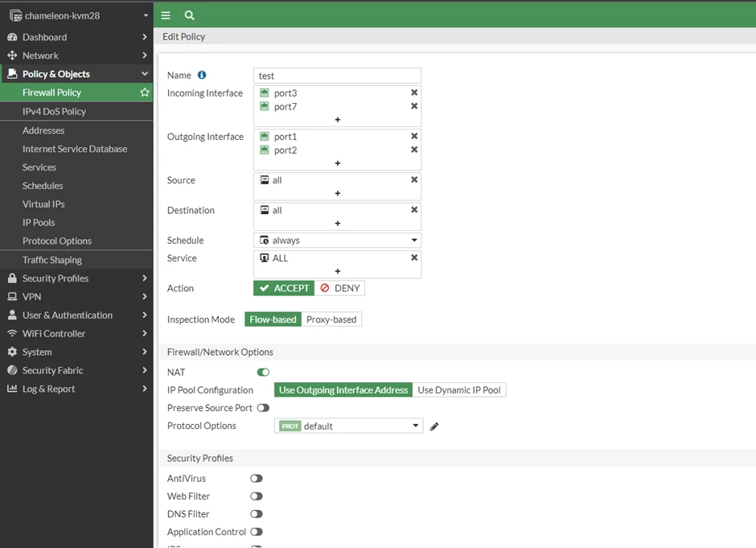Viewport: 756px width, 548px height.
Task: Click the chameleon-kvm28 device icon
Action: (15, 15)
